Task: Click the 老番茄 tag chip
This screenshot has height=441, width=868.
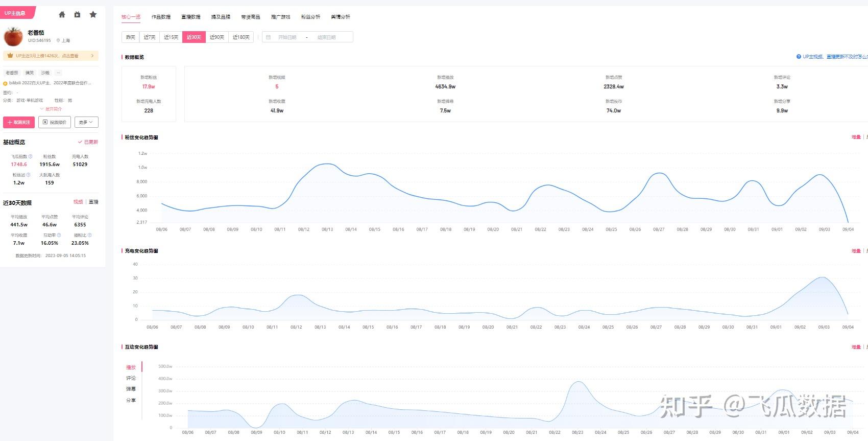Action: pyautogui.click(x=12, y=73)
